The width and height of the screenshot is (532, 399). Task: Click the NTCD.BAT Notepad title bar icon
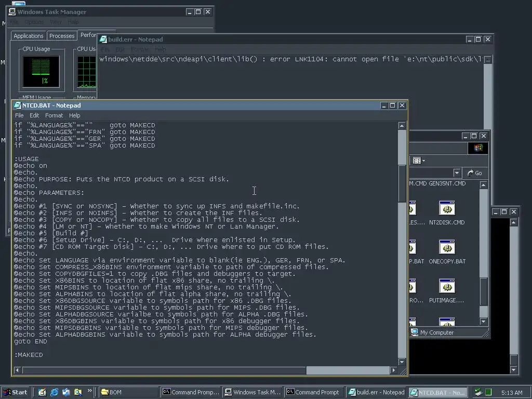[17, 105]
